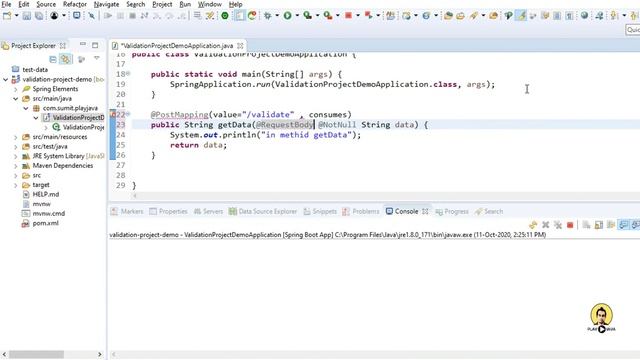Click the Save toolbar icon
The height and width of the screenshot is (360, 640).
click(27, 16)
